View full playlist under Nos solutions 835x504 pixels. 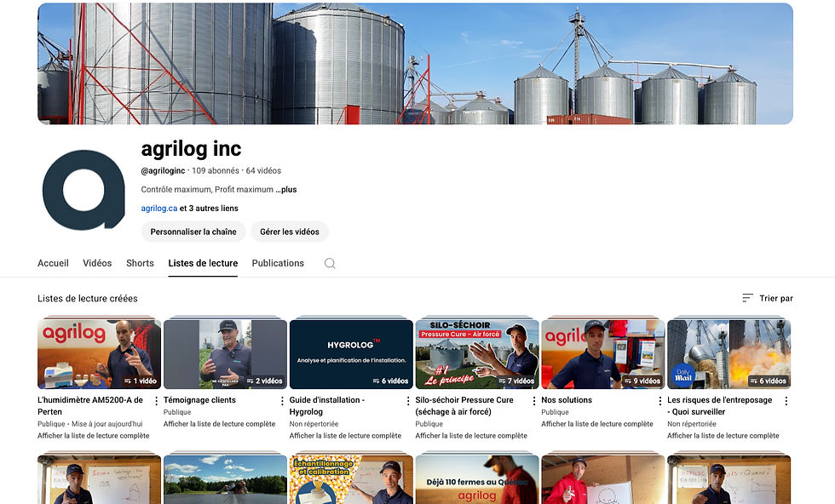597,424
